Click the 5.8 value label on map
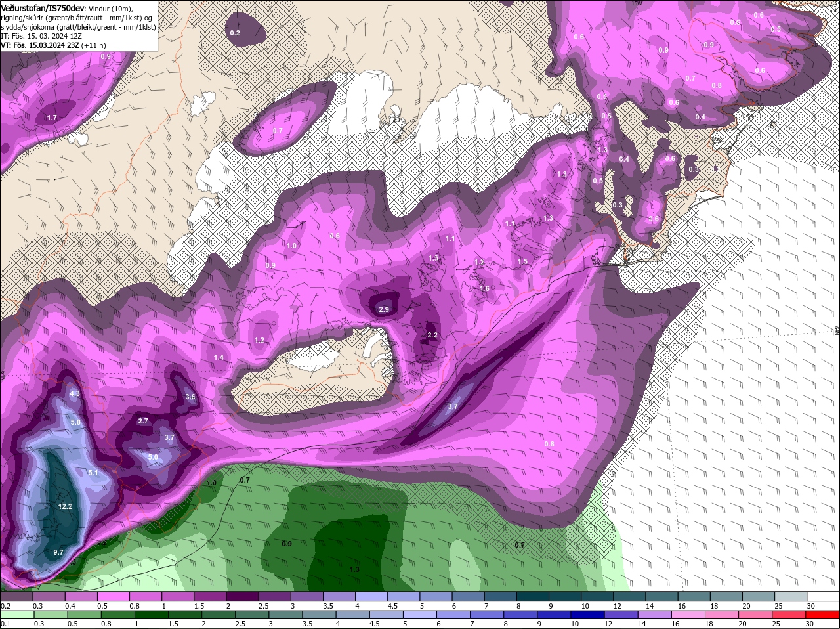 click(x=75, y=422)
